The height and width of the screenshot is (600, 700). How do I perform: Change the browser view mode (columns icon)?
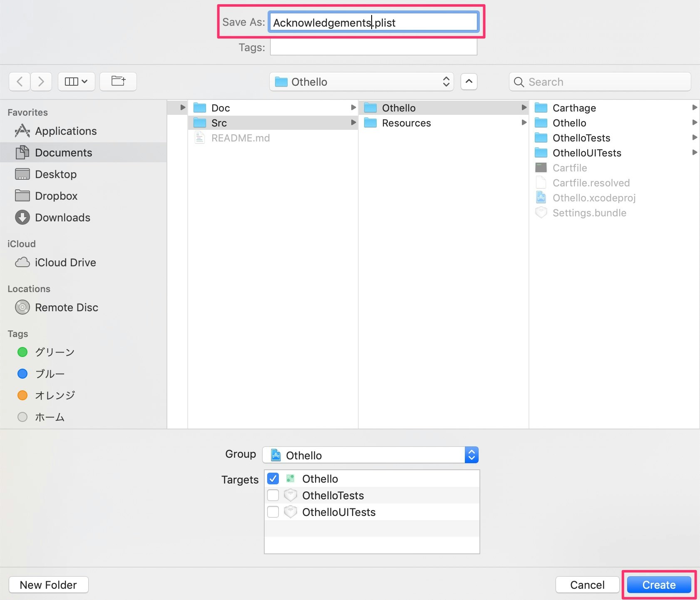[76, 82]
